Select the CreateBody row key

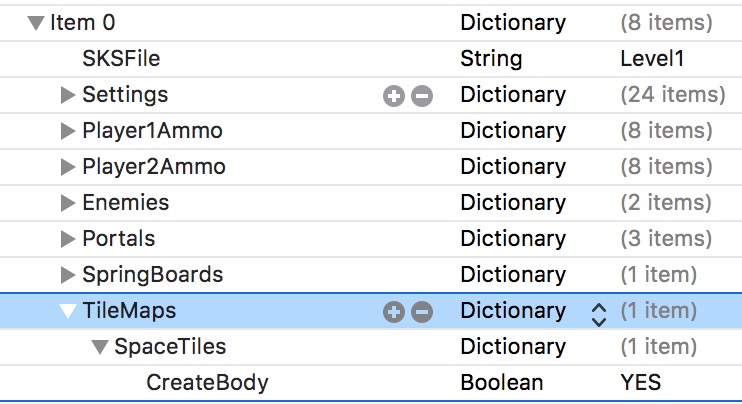207,383
